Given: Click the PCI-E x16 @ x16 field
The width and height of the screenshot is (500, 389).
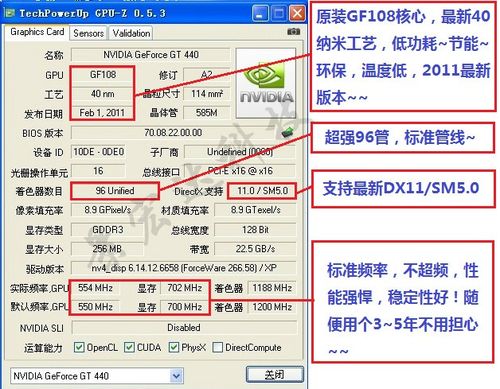Looking at the screenshot, I should click(240, 171).
